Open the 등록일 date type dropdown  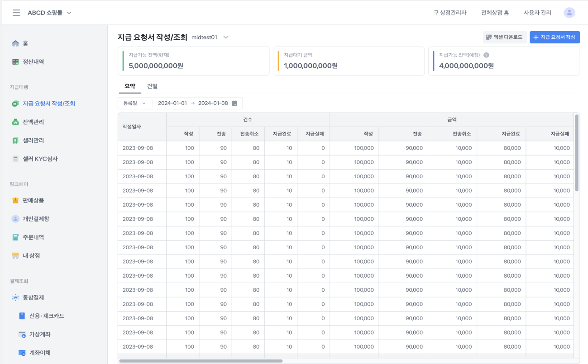(x=134, y=103)
